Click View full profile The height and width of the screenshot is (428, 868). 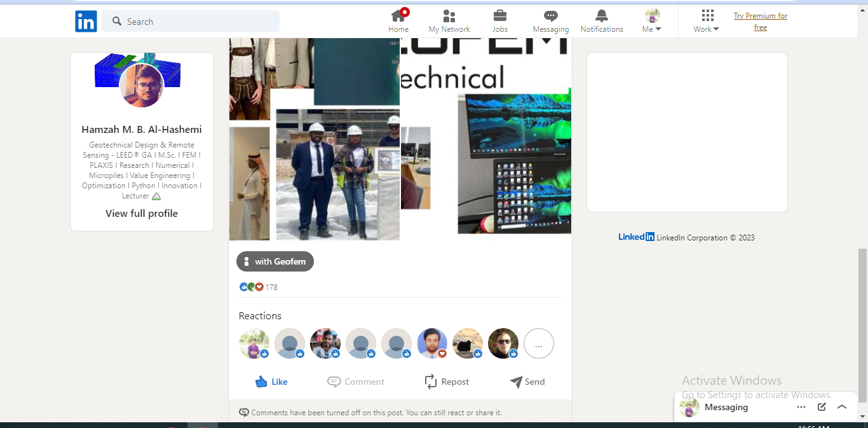(142, 213)
